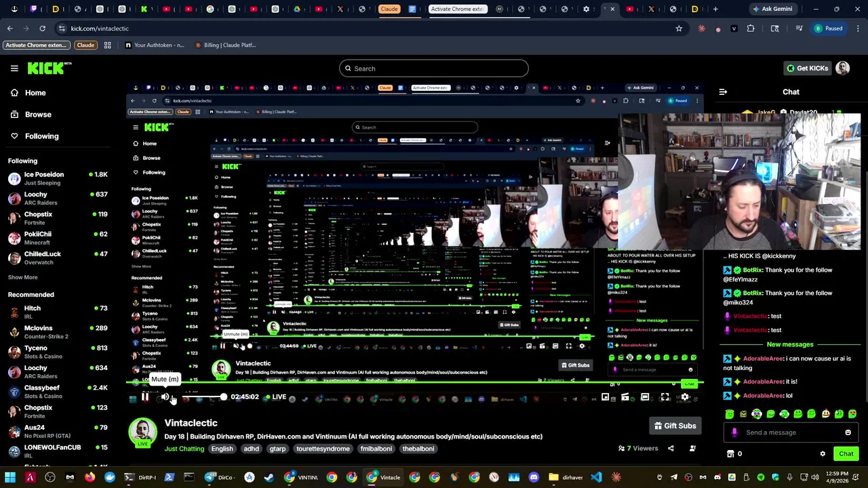Select the tourettesyndrome tag
This screenshot has width=868, height=488.
coord(323,449)
